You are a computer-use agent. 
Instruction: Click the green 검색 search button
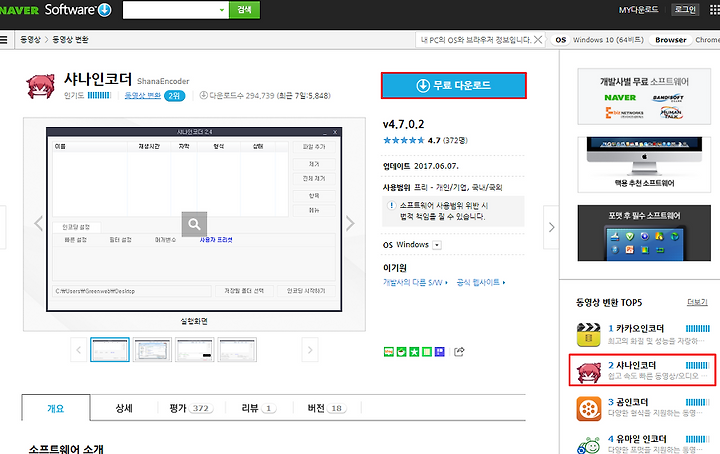click(244, 10)
